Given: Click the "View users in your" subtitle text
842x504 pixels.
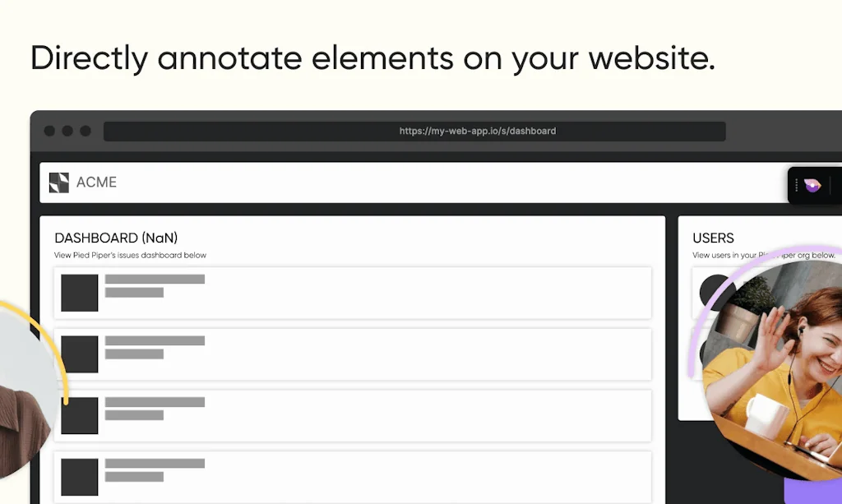Looking at the screenshot, I should click(x=724, y=256).
